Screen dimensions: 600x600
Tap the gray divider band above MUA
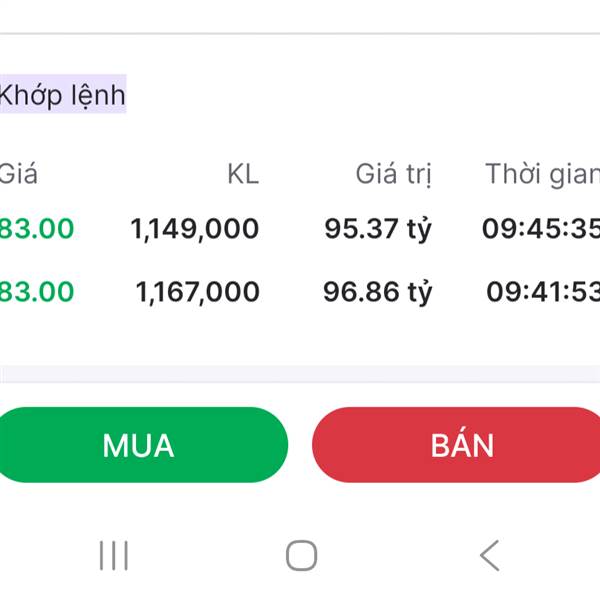(x=300, y=375)
